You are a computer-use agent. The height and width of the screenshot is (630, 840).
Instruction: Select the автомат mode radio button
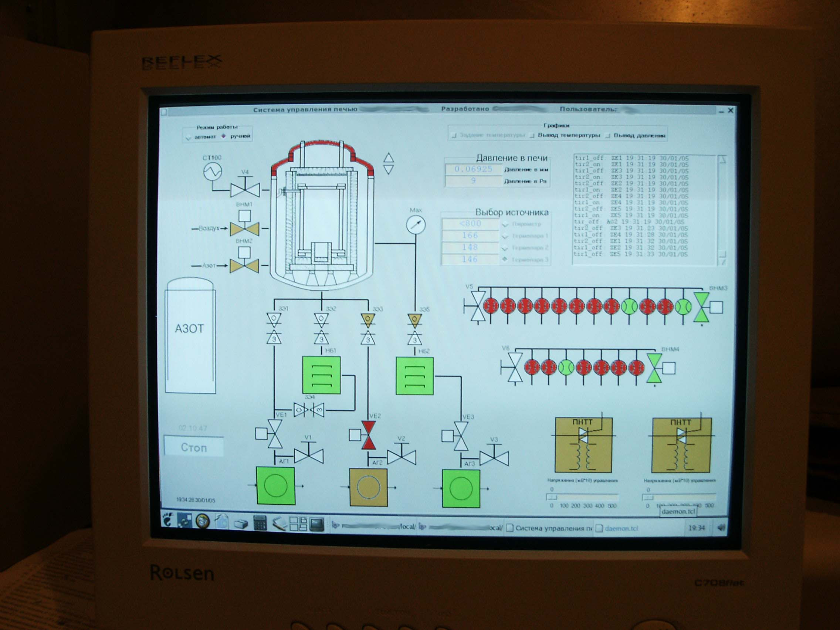(x=189, y=137)
